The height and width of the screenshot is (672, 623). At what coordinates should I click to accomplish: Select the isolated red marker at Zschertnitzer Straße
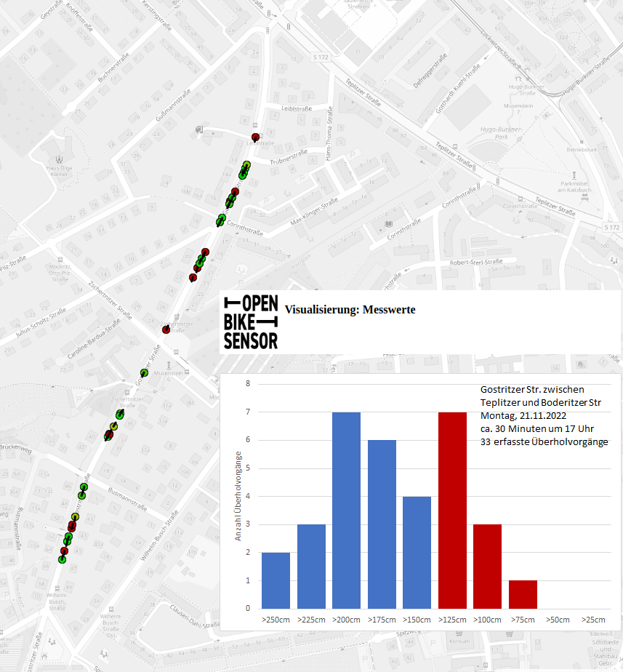click(166, 329)
